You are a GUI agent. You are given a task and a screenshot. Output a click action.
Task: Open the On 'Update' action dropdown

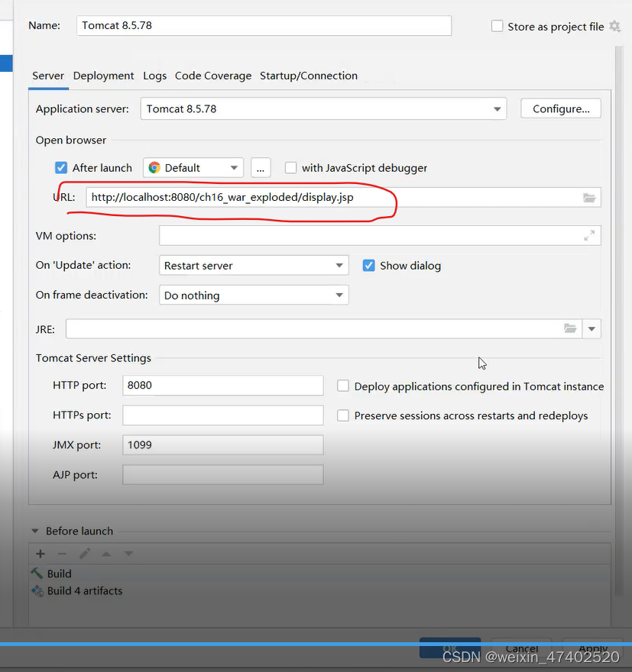254,265
